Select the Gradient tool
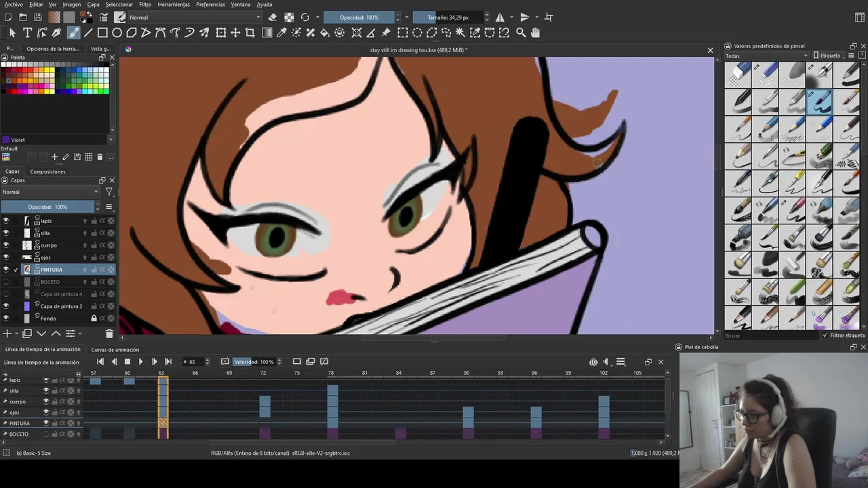Viewport: 868px width, 488px height. (x=267, y=33)
